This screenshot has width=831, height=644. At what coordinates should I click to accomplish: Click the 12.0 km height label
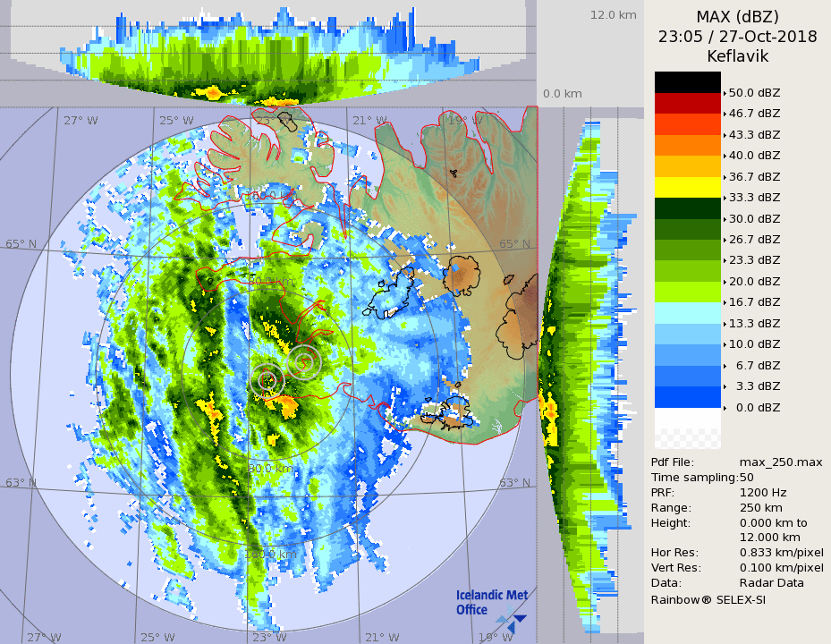click(x=613, y=15)
